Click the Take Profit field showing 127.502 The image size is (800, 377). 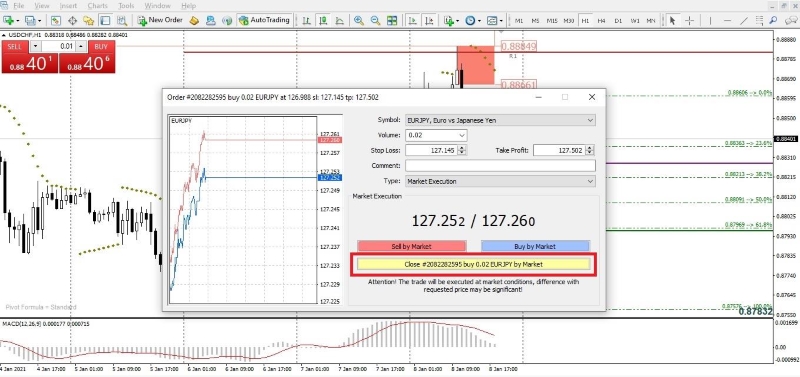tap(560, 150)
